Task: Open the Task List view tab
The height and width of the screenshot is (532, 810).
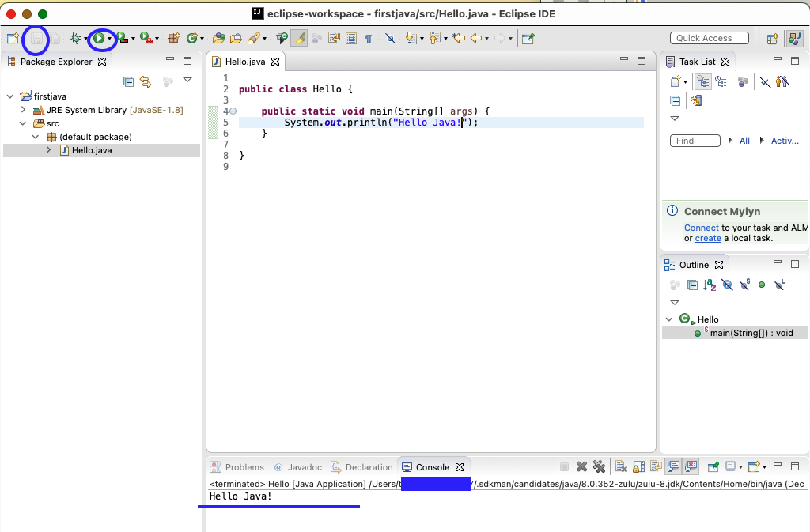Action: (x=698, y=62)
